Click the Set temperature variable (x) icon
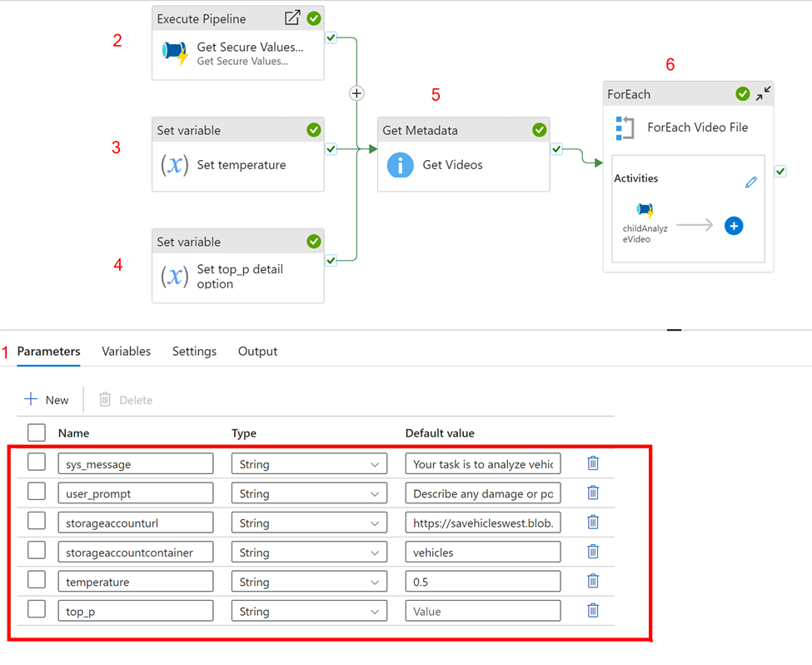This screenshot has width=812, height=665. [175, 165]
